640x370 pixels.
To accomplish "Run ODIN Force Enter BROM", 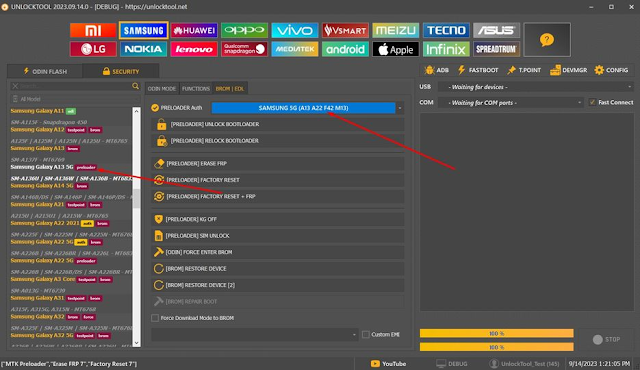I will click(278, 252).
